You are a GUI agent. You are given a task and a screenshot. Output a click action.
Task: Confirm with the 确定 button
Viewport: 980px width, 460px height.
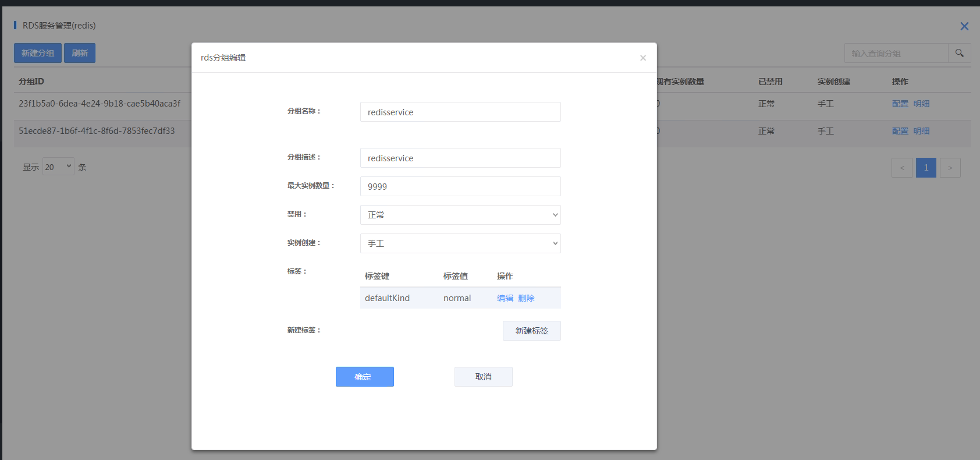(365, 377)
